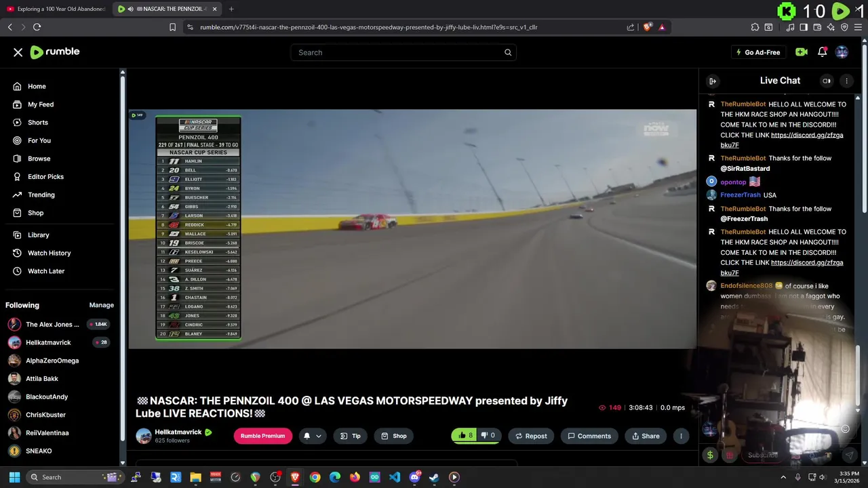
Task: Open the chat emoji picker
Action: [845, 428]
